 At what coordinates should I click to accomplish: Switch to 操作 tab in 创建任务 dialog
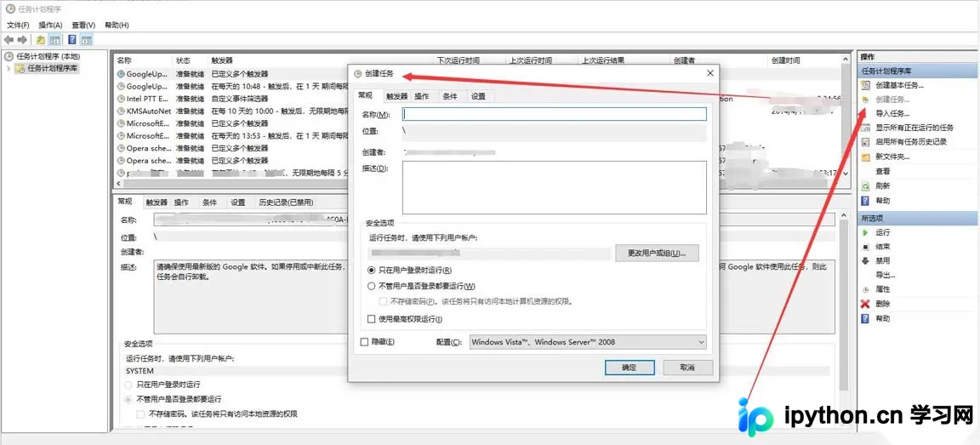coord(422,96)
